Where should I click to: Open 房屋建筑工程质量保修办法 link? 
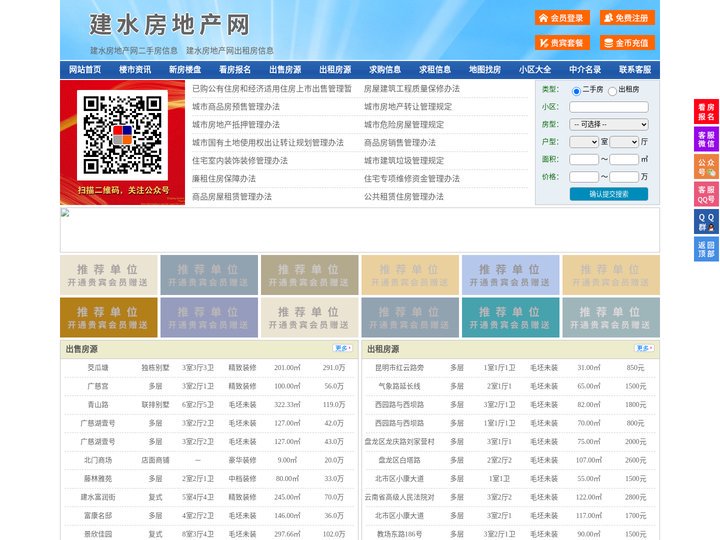pos(412,89)
